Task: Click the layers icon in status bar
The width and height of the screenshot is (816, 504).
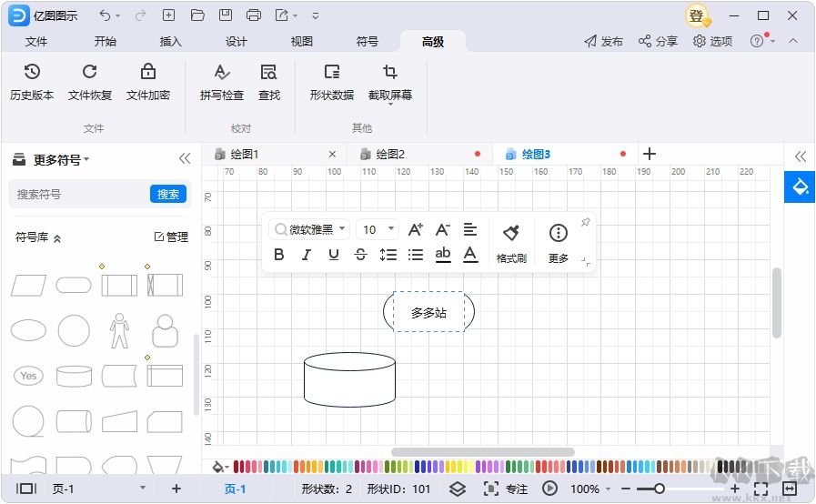Action: tap(458, 489)
